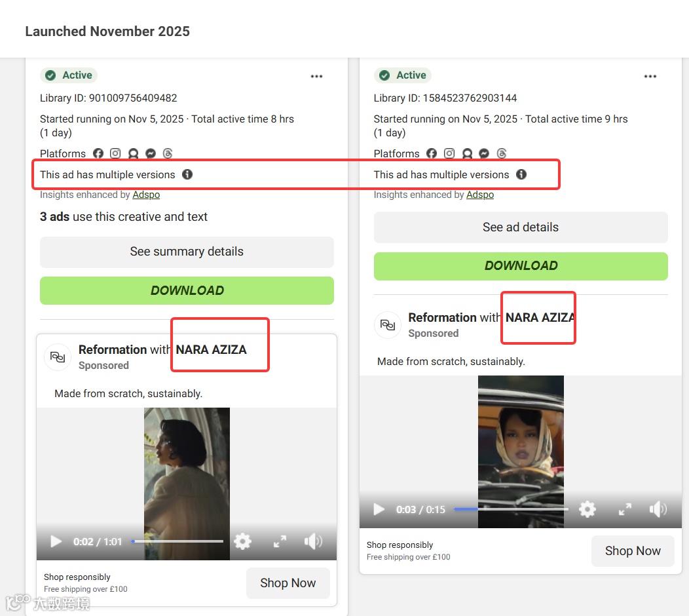
Task: Click 'Made from scratch, sustainably.' in left ad
Action: 128,393
